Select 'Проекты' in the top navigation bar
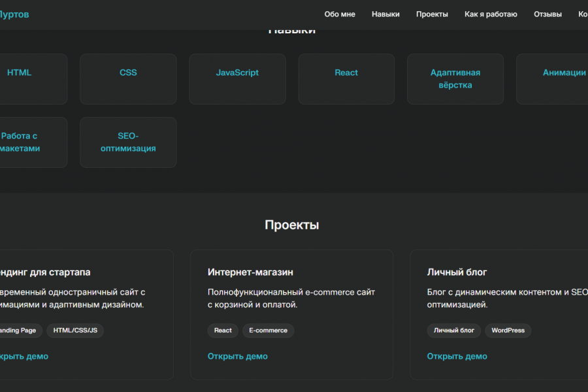Screen dimensions: 588x392 (x=432, y=14)
